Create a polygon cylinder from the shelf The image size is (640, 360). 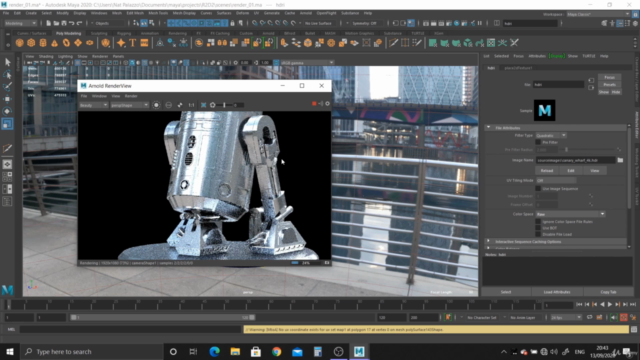(x=43, y=43)
